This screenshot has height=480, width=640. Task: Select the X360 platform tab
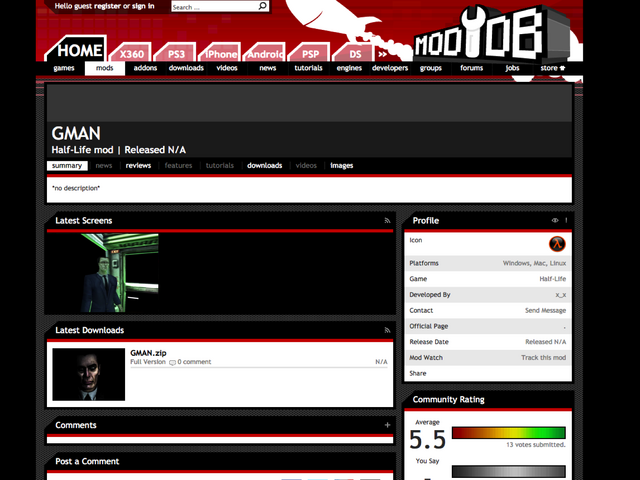[x=131, y=53]
